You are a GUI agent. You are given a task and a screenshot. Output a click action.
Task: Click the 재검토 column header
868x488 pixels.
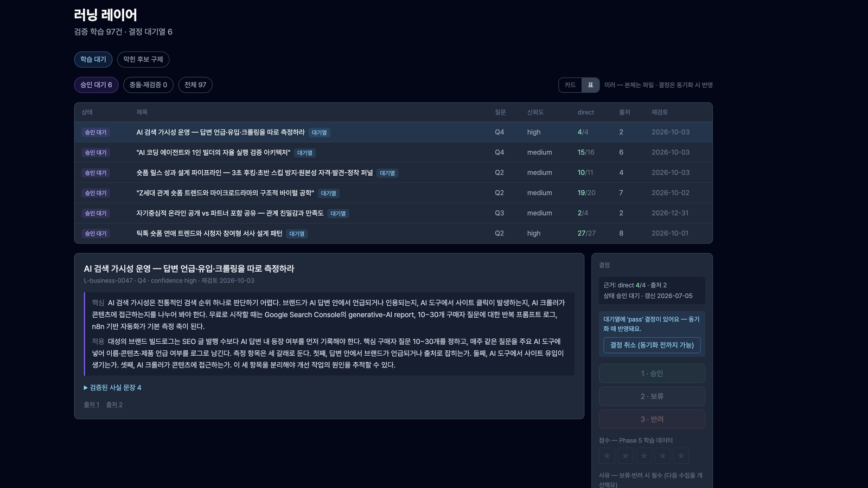pyautogui.click(x=660, y=112)
